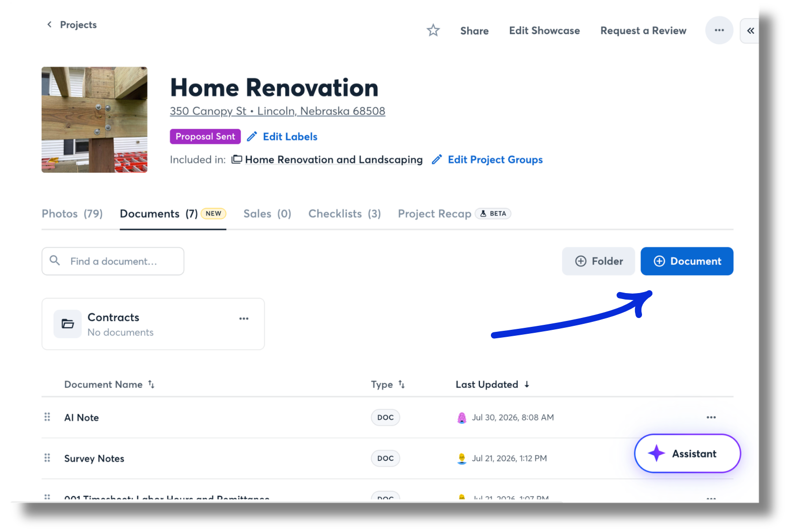Click the pencil icon beside Edit Project Groups
Image resolution: width=795 pixels, height=532 pixels.
pos(437,159)
